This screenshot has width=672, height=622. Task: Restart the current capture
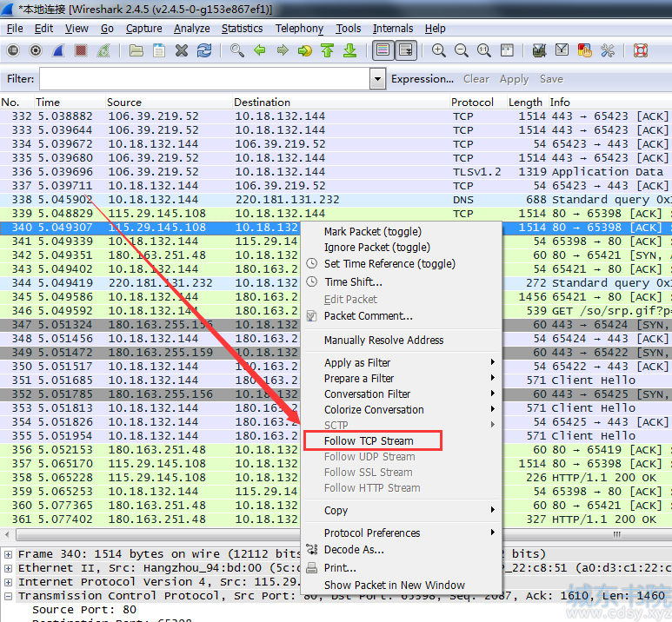point(103,50)
